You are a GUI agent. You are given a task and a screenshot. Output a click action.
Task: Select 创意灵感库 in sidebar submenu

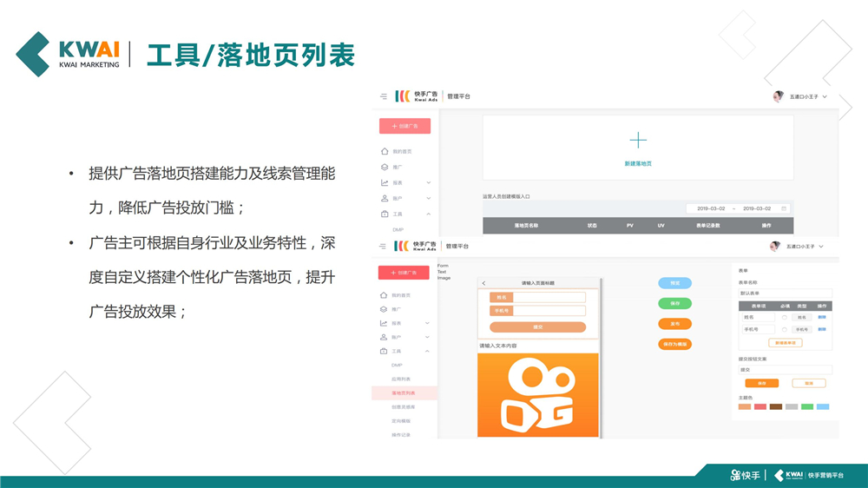pyautogui.click(x=404, y=407)
